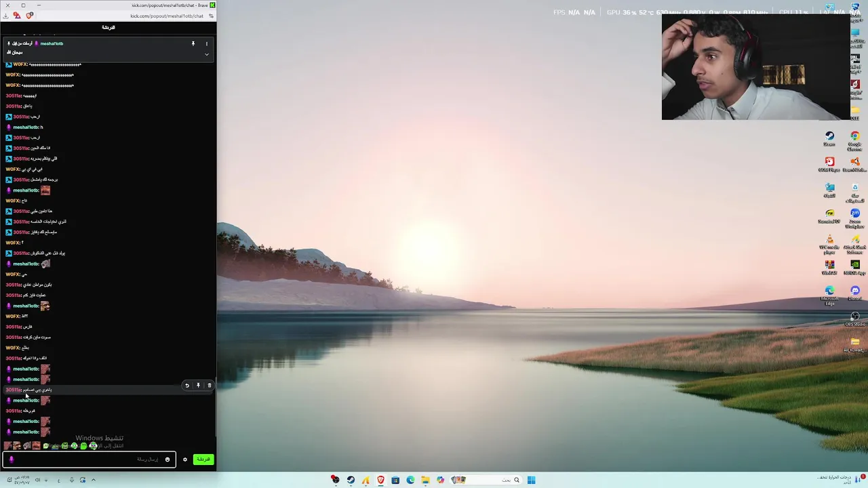Open the pinned message three-dot menu
The image size is (868, 488).
point(206,44)
